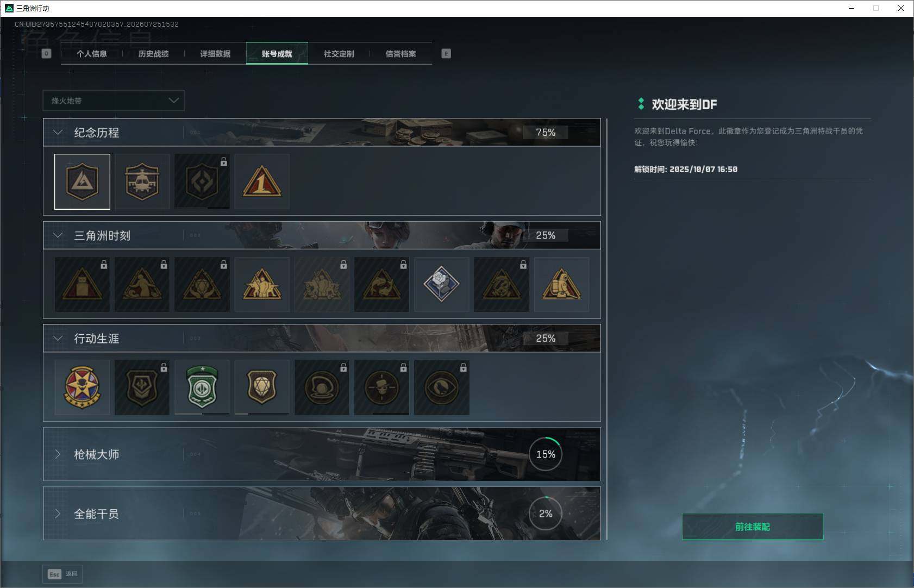
Task: Select the second locked badge in 三角洲时刻
Action: click(142, 284)
